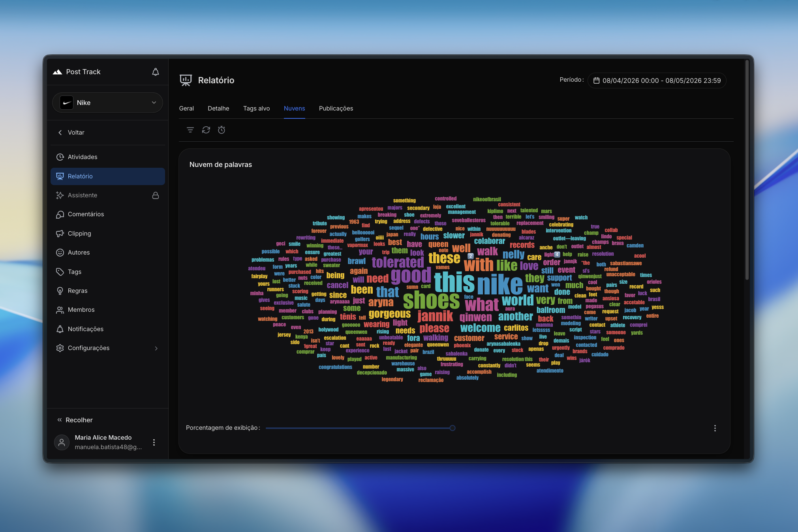Open Notificações in the sidebar
Image resolution: width=798 pixels, height=532 pixels.
click(x=107, y=329)
